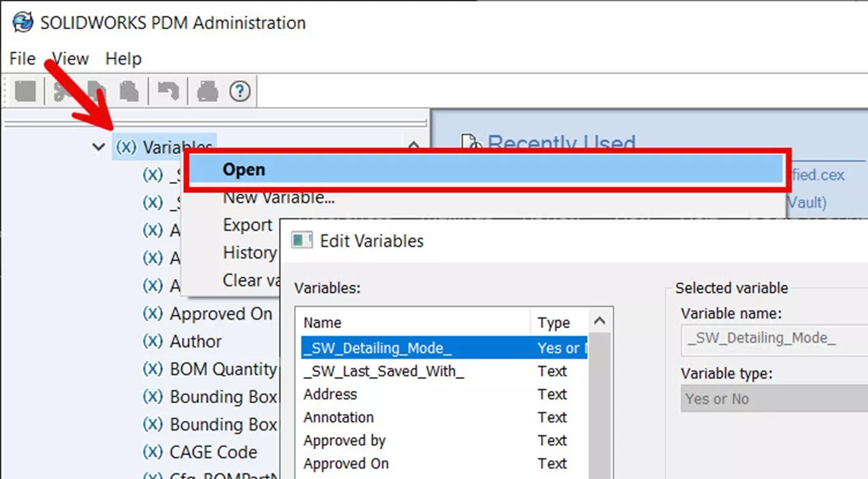Select _SW_Last_Saved_With_ in the variables list
Viewport: 868px width, 479px height.
[x=384, y=371]
